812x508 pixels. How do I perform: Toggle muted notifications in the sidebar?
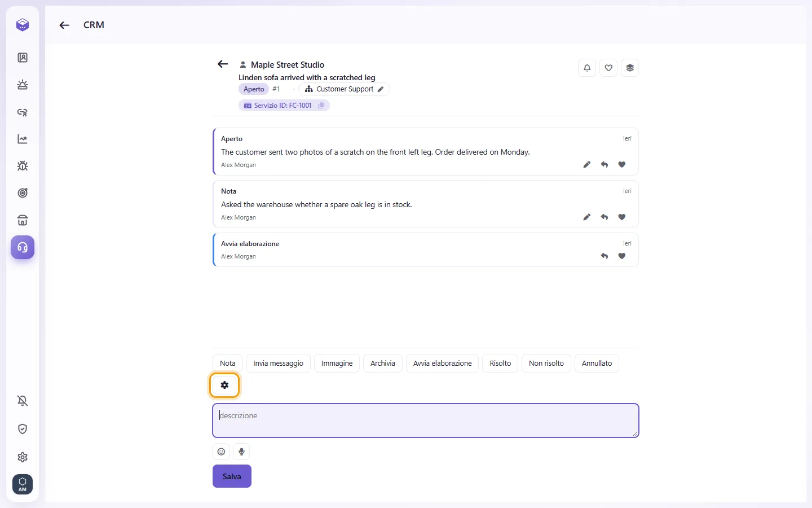click(23, 401)
